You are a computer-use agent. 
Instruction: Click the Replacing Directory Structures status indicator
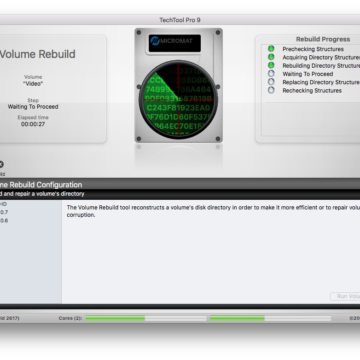pos(271,82)
